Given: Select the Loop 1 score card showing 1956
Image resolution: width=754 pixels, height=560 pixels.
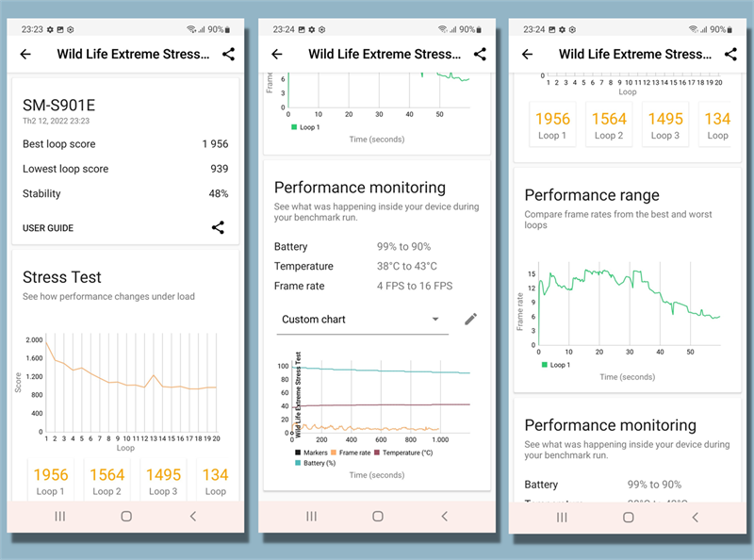Looking at the screenshot, I should point(51,480).
